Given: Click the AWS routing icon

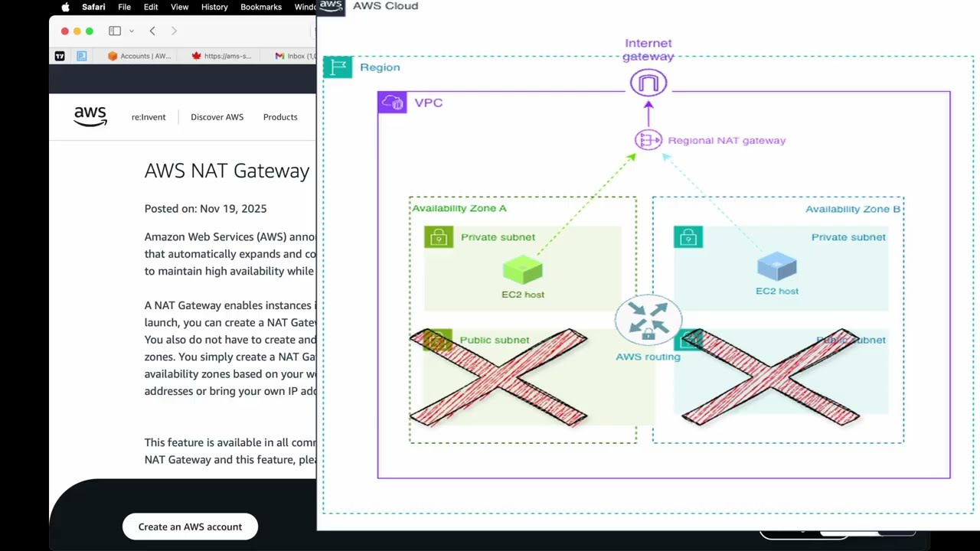Looking at the screenshot, I should click(x=648, y=321).
